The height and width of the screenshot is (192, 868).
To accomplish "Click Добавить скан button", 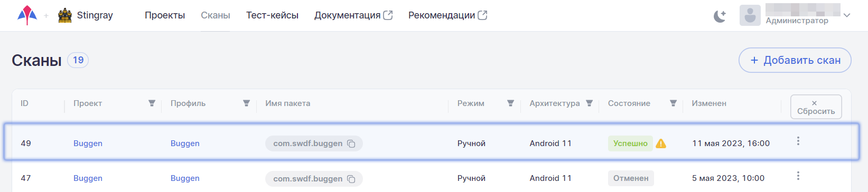I will click(795, 60).
